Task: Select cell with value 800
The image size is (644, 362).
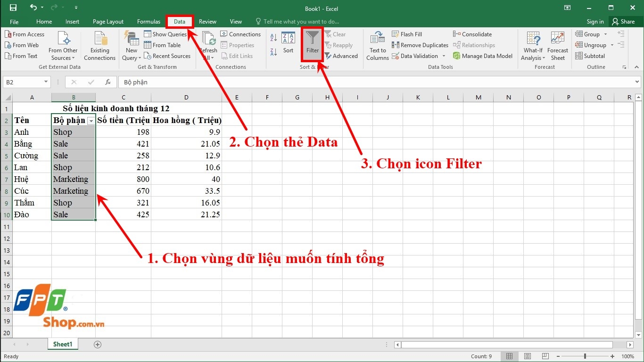Action: tap(124, 179)
